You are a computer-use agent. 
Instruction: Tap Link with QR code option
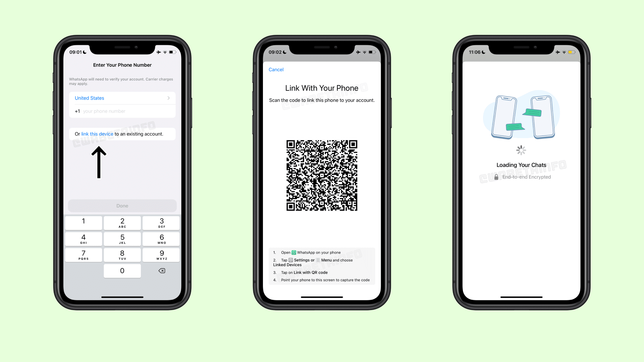(311, 272)
